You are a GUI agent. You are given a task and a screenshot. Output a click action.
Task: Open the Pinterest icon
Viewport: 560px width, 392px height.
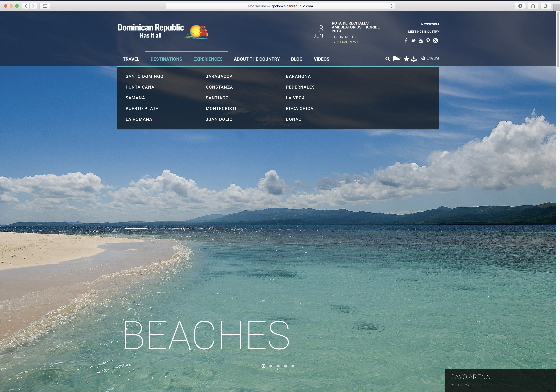click(428, 41)
